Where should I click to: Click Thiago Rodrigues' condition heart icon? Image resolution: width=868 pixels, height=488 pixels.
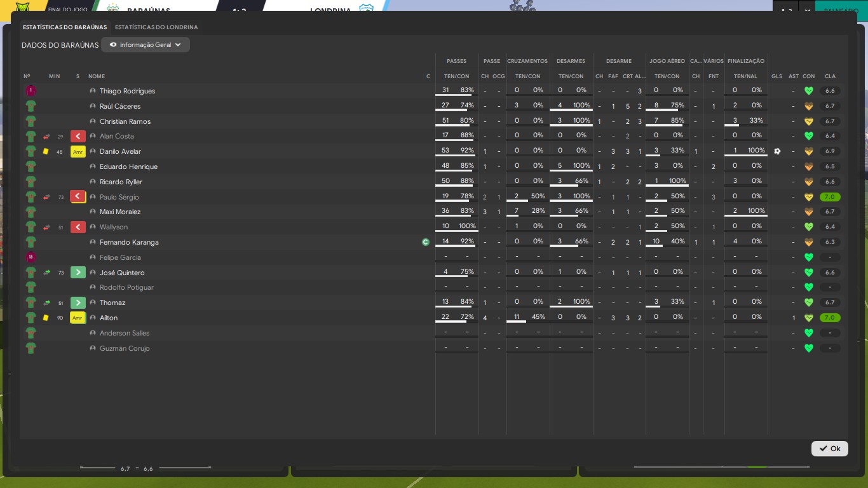808,91
